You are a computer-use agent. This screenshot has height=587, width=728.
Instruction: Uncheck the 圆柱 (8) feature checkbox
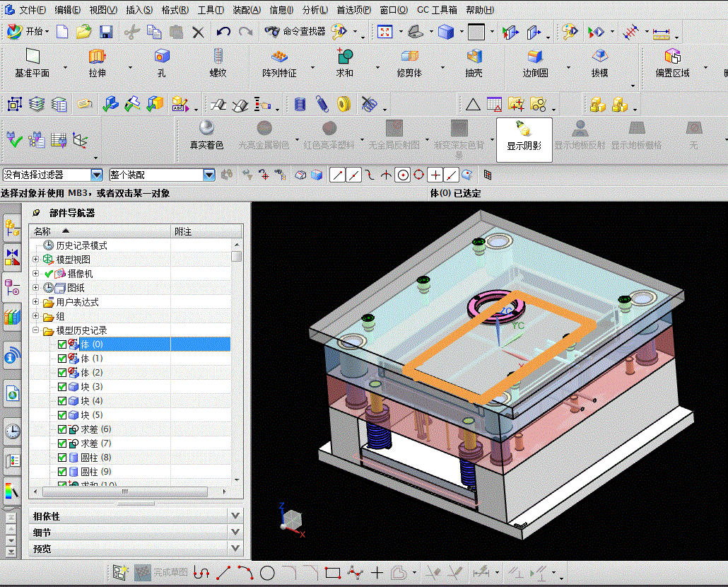tap(62, 458)
